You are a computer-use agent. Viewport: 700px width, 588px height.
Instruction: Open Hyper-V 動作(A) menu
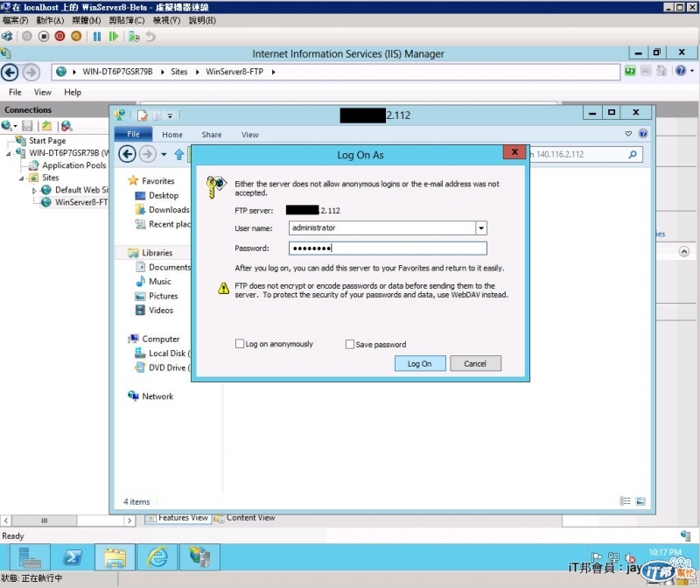50,20
